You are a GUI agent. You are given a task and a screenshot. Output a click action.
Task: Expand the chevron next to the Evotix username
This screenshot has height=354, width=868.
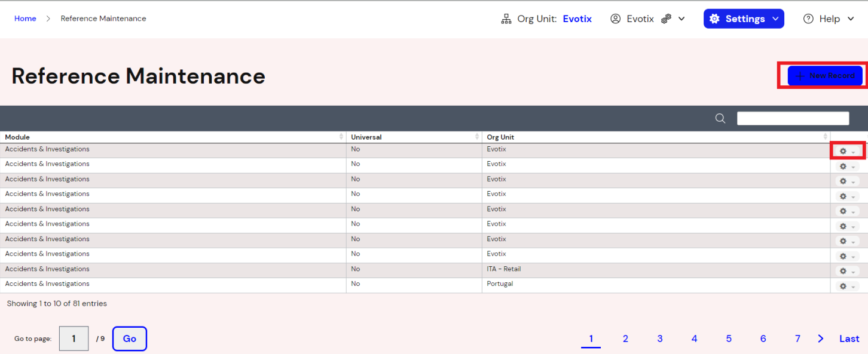(681, 19)
